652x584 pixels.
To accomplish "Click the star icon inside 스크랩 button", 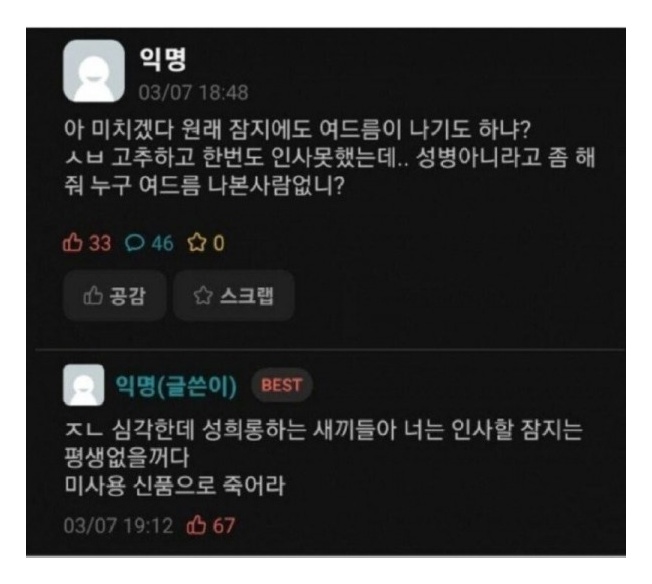I will pos(203,295).
